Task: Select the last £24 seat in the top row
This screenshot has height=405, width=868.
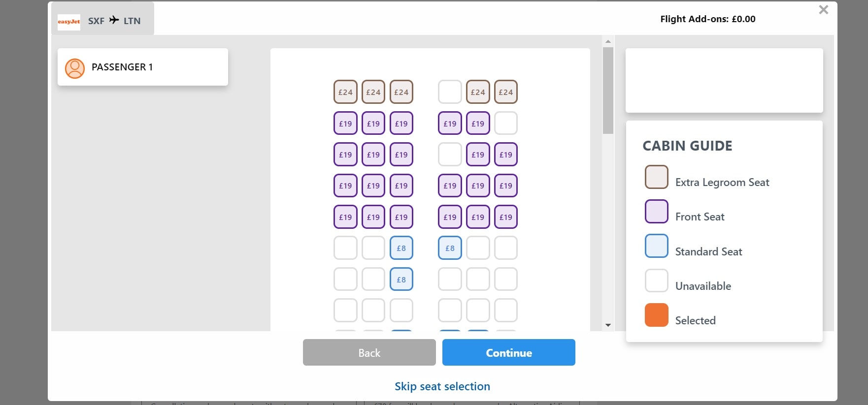Action: (x=505, y=92)
